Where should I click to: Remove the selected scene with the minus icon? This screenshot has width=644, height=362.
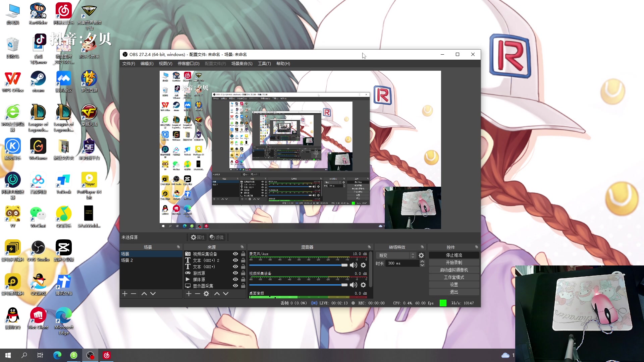tap(133, 294)
